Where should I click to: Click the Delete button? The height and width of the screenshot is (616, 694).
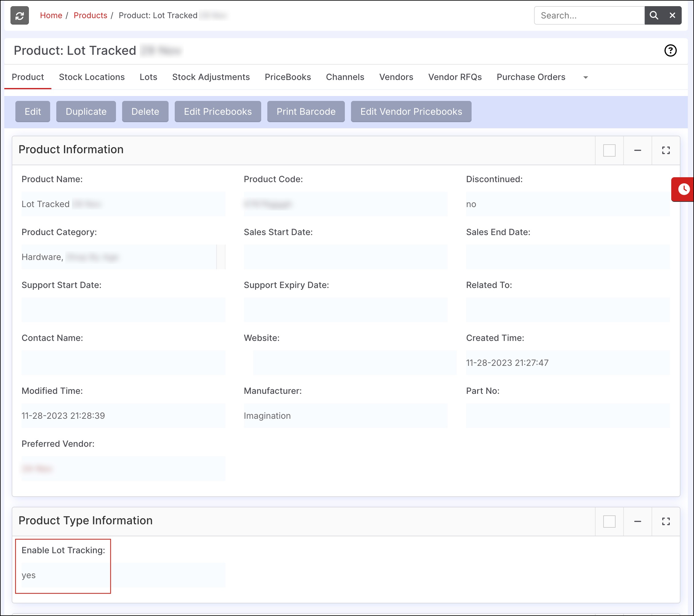tap(145, 111)
